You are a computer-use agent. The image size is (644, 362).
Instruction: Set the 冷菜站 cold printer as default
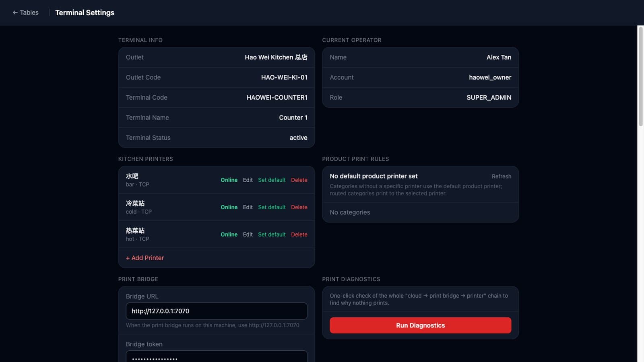tap(272, 207)
